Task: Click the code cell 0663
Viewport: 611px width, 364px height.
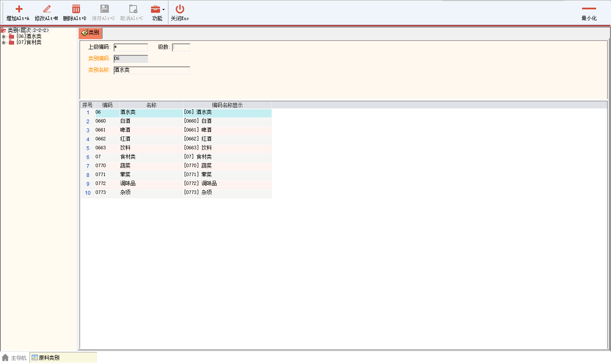Action: 107,148
